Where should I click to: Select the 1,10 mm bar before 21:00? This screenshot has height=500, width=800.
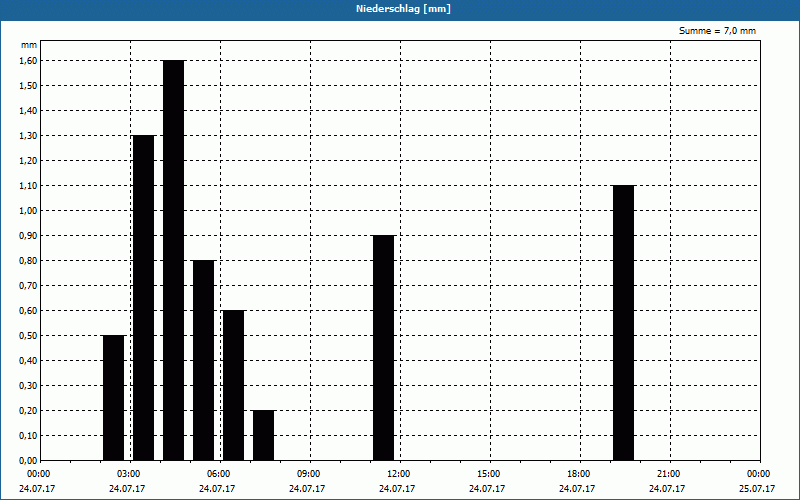pyautogui.click(x=623, y=323)
